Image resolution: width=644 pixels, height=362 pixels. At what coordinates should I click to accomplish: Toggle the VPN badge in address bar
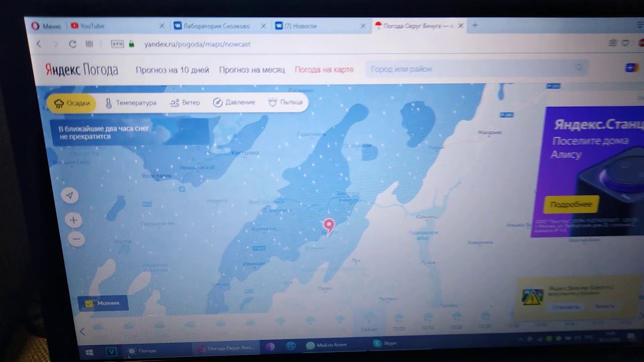tap(117, 44)
